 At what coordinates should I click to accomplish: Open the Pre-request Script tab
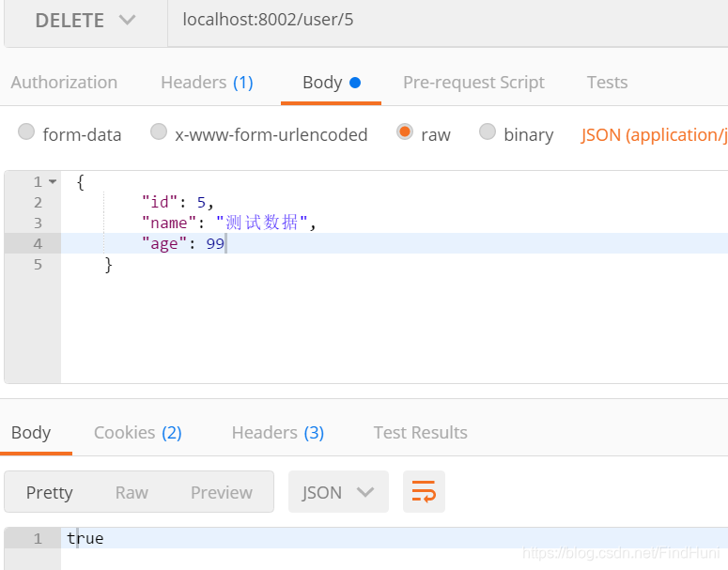473,82
